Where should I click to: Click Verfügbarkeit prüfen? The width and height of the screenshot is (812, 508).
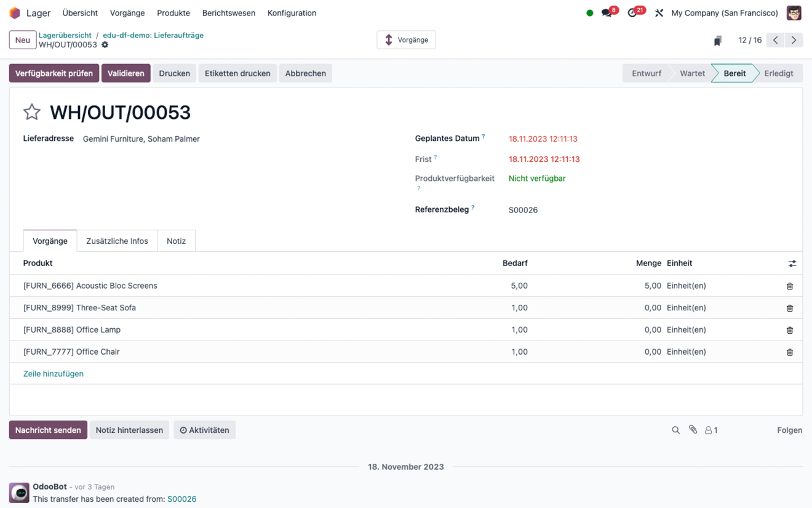click(54, 73)
